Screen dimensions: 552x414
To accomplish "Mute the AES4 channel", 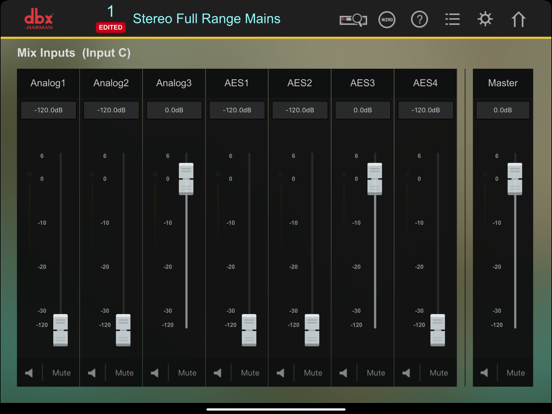I will [x=439, y=373].
